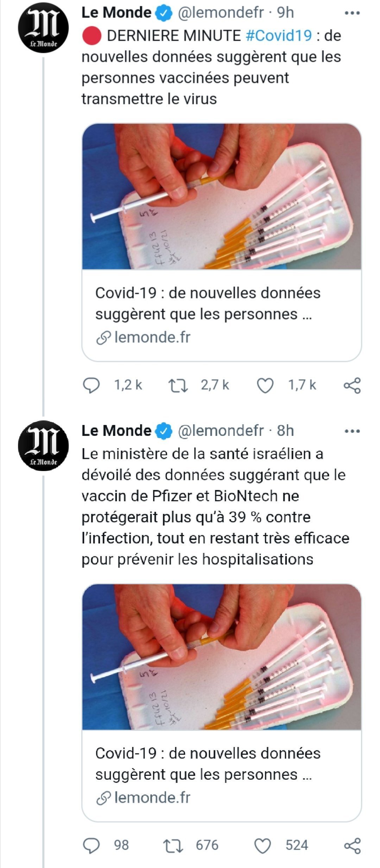This screenshot has height=868, width=380.
Task: Open Le Monde avatar on second tweet
Action: tap(43, 445)
